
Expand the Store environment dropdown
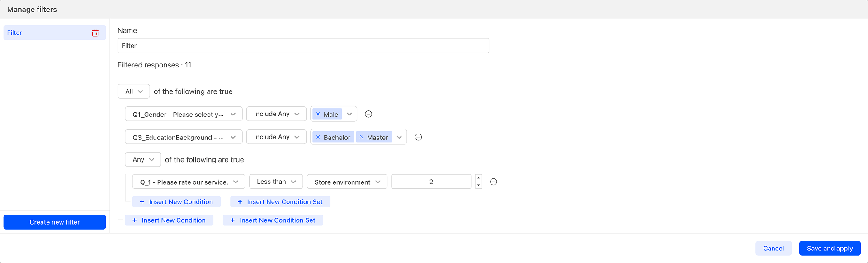(x=347, y=182)
